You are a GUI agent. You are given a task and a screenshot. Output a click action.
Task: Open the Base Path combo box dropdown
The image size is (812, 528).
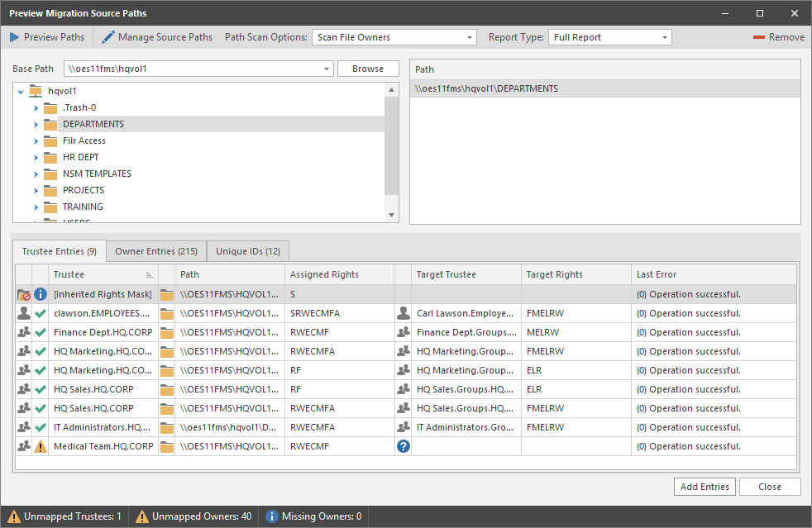click(327, 69)
